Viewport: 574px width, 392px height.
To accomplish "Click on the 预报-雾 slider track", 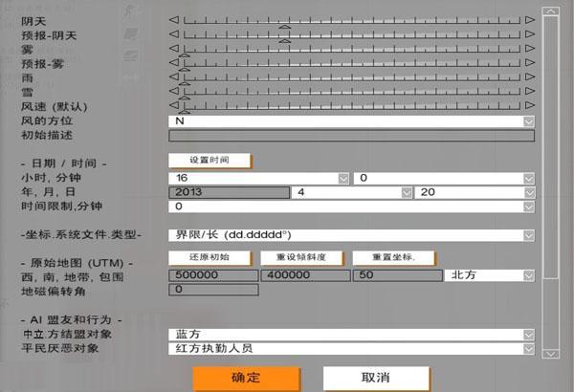I will (x=352, y=63).
